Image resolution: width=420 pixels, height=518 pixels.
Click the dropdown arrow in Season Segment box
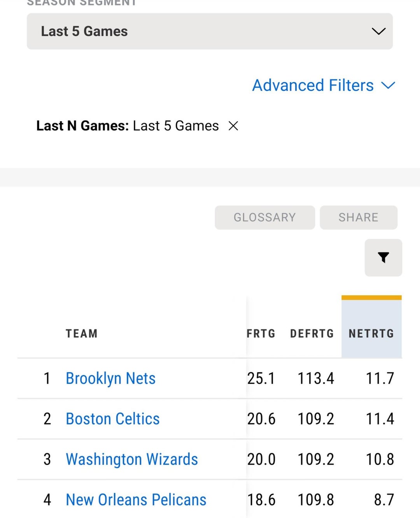coord(378,31)
